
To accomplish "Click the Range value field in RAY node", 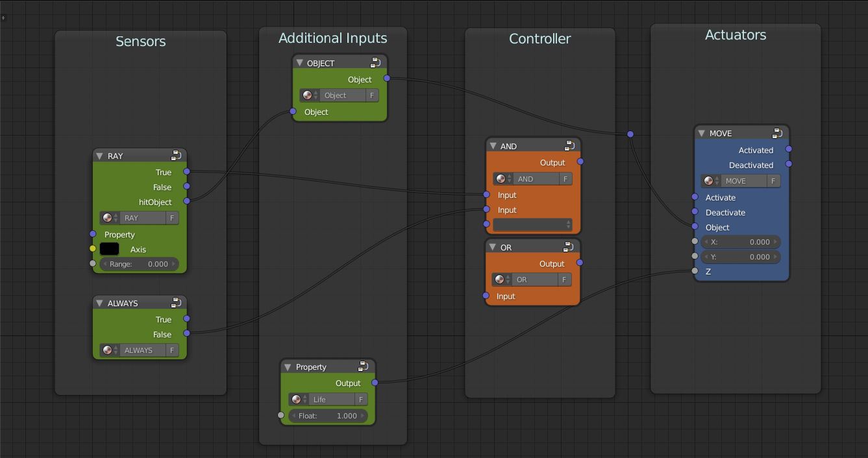I will tap(140, 264).
